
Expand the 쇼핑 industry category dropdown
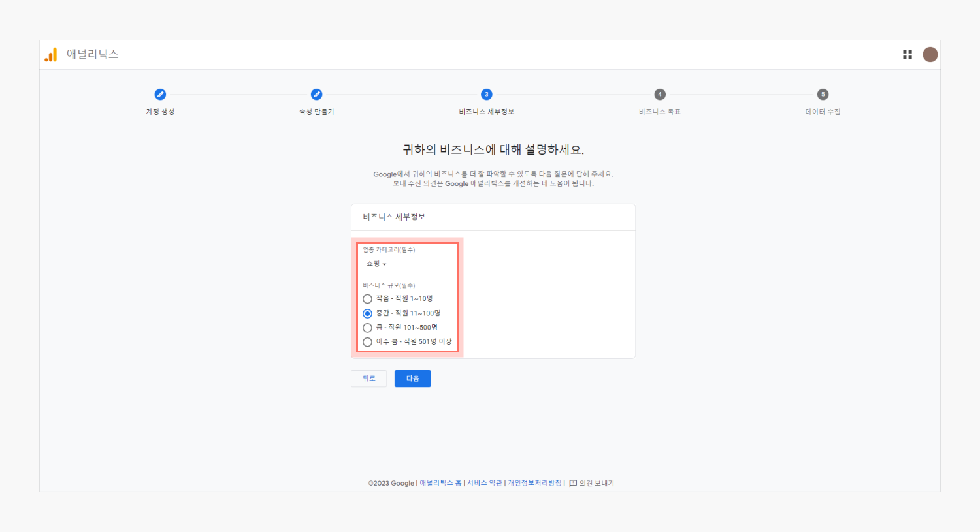point(376,264)
